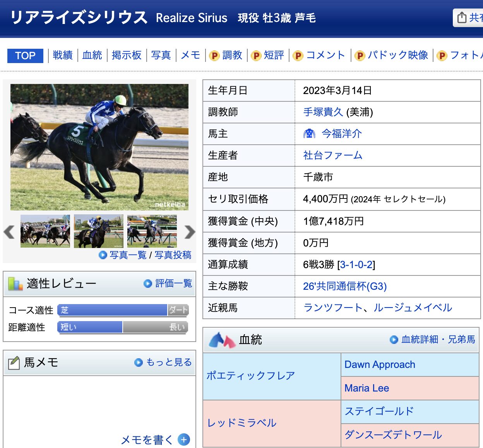Open the 写真投稿 link
Viewport: 483px width, 448px height.
click(173, 255)
